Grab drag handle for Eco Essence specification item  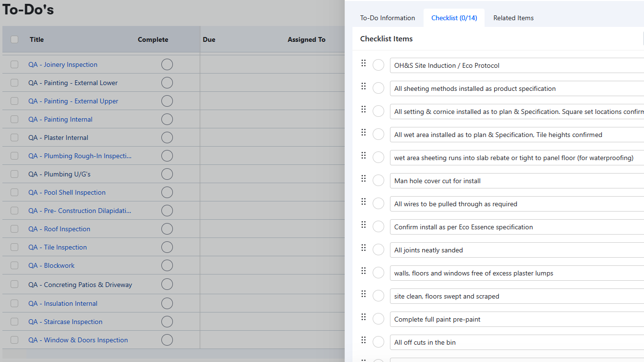[x=364, y=225]
